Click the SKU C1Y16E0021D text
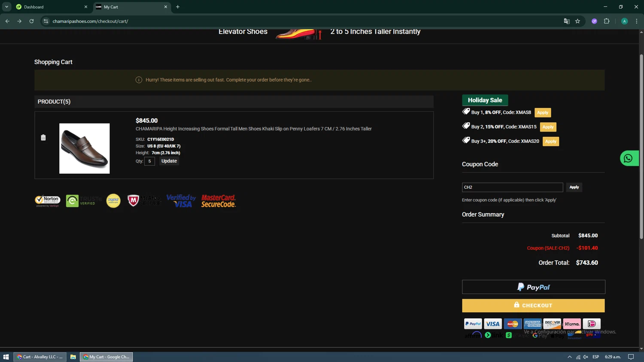Screen dimensions: 644x362 click(161, 139)
